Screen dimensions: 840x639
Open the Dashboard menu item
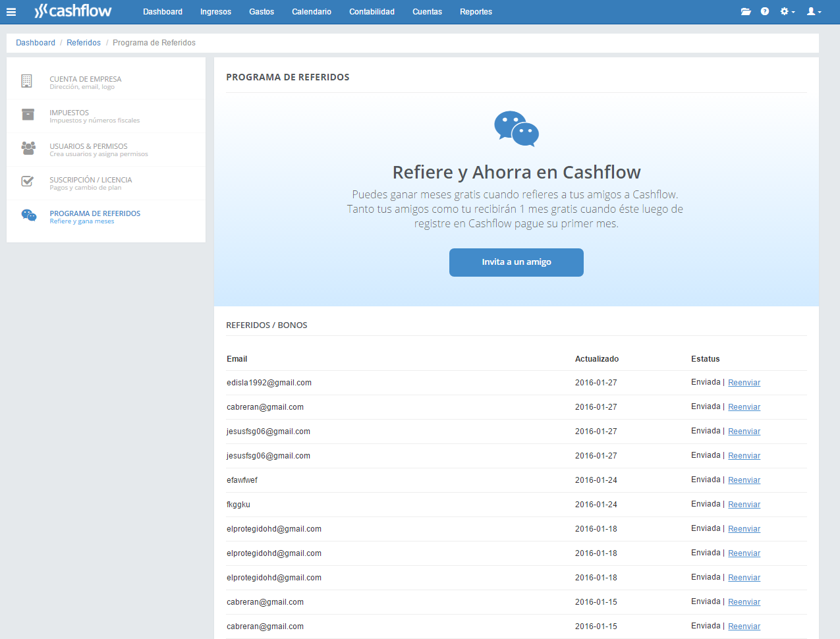pyautogui.click(x=163, y=12)
